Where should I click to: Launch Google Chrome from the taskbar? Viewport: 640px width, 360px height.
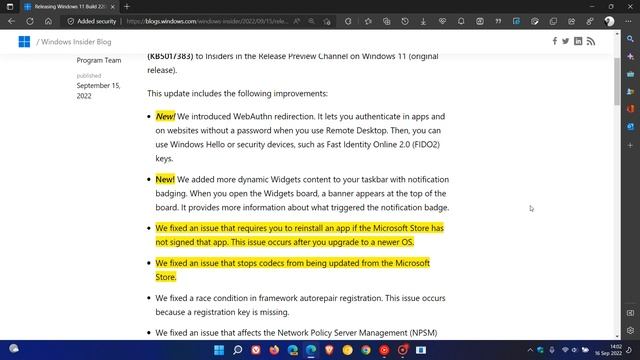[366, 350]
